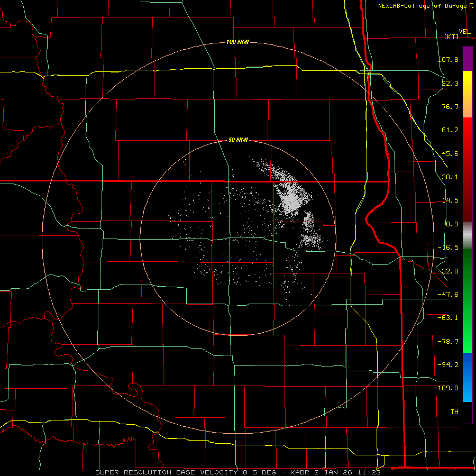Click the -63.1 velocity scale value

[448, 318]
